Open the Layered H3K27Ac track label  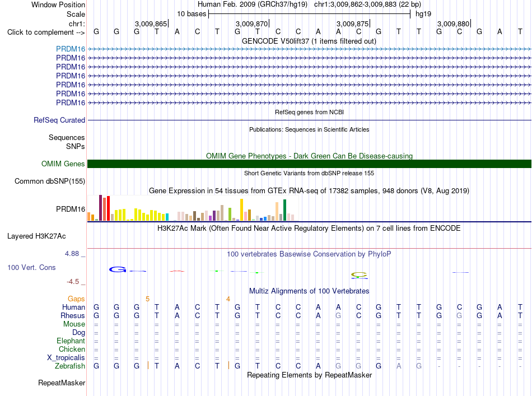(x=36, y=236)
